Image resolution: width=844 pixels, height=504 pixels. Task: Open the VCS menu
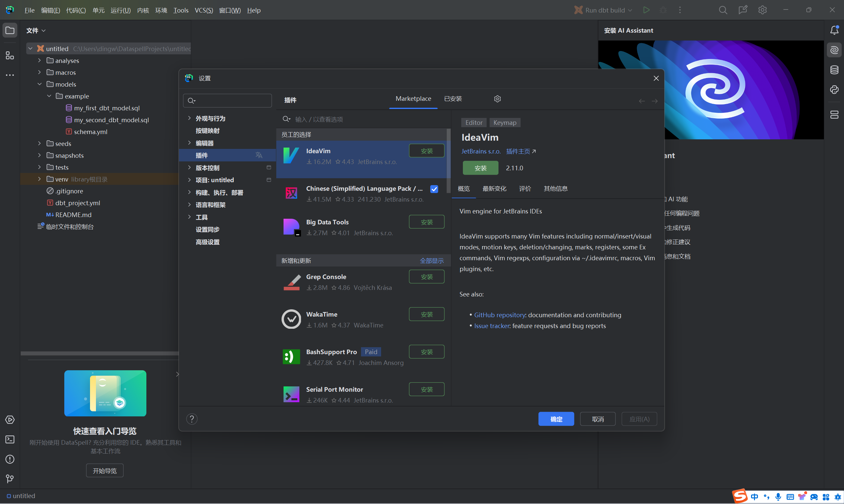point(204,10)
